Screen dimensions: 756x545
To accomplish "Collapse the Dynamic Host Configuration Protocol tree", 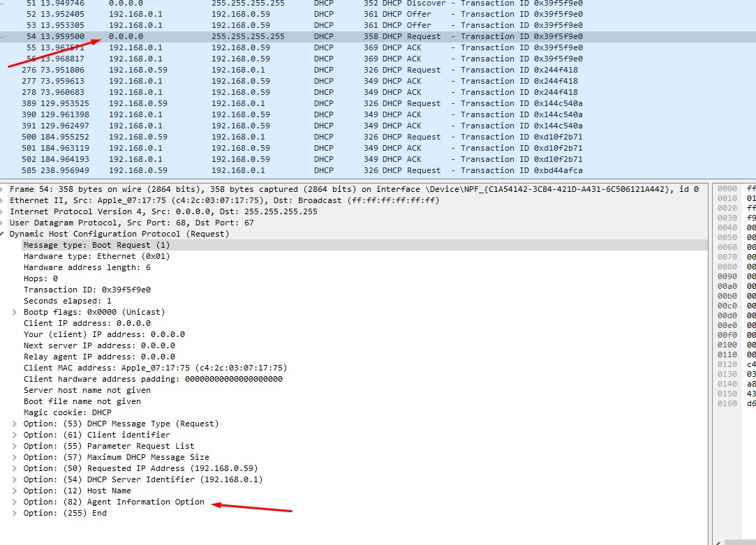I will click(2, 234).
